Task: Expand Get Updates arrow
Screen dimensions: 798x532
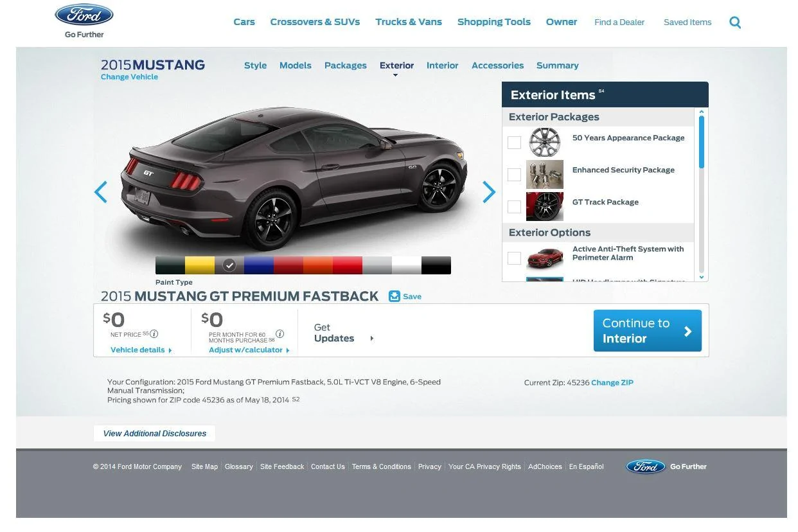Action: click(371, 339)
